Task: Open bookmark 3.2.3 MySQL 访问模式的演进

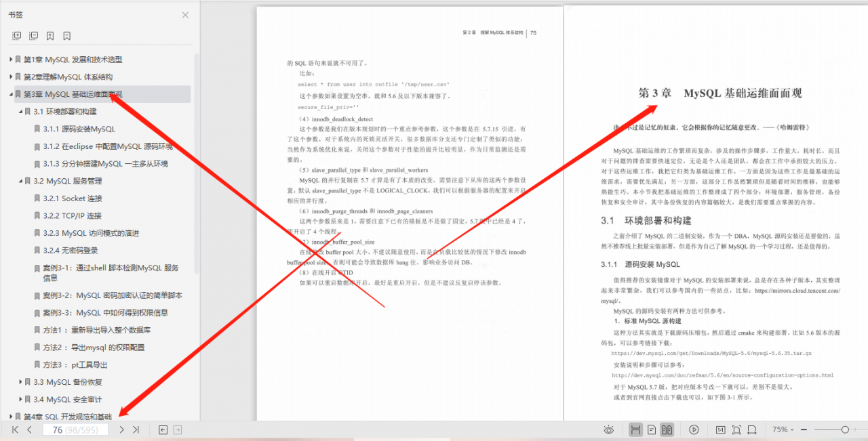Action: click(91, 233)
